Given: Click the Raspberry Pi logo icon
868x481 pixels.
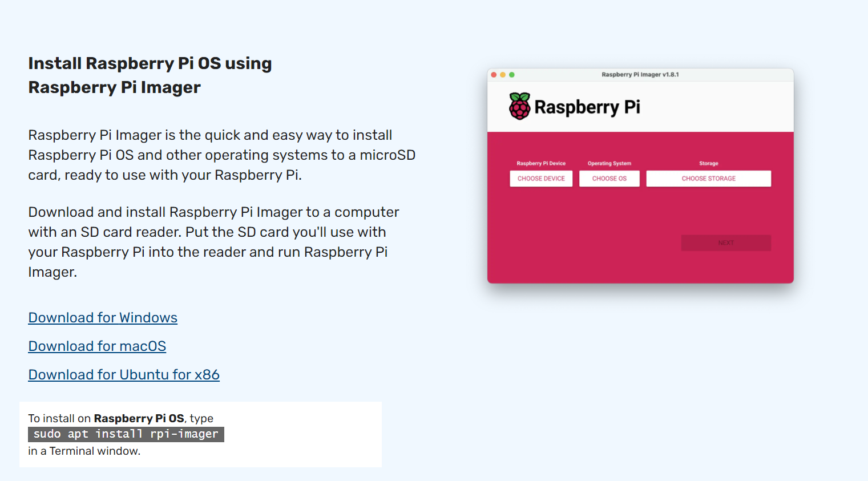Looking at the screenshot, I should pos(519,106).
